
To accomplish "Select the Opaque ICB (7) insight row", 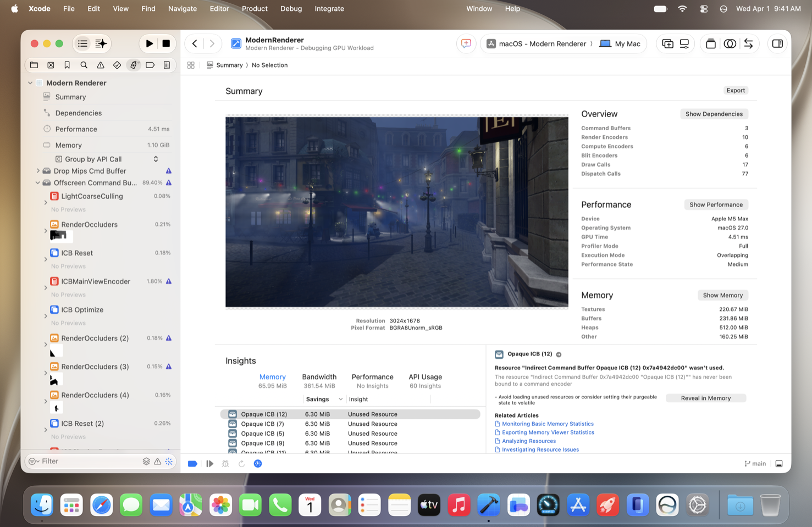I will coord(350,424).
